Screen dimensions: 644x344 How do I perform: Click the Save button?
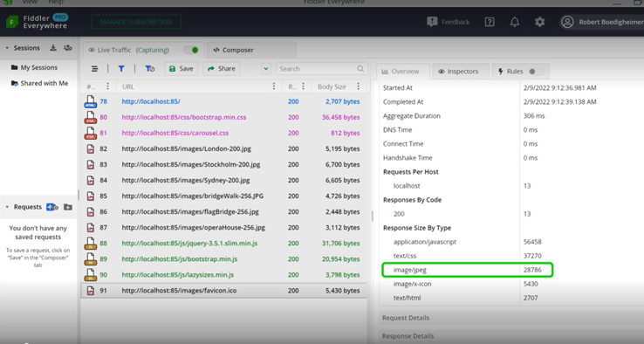pyautogui.click(x=182, y=69)
